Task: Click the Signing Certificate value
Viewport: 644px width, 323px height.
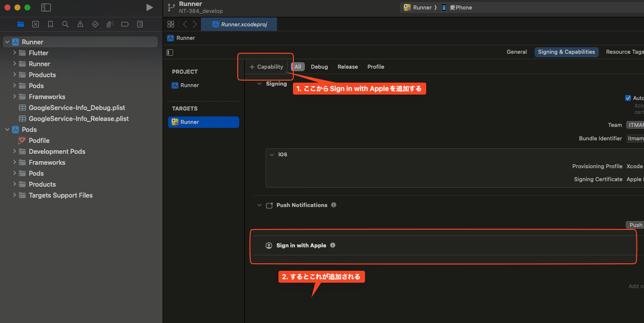Action: 635,179
